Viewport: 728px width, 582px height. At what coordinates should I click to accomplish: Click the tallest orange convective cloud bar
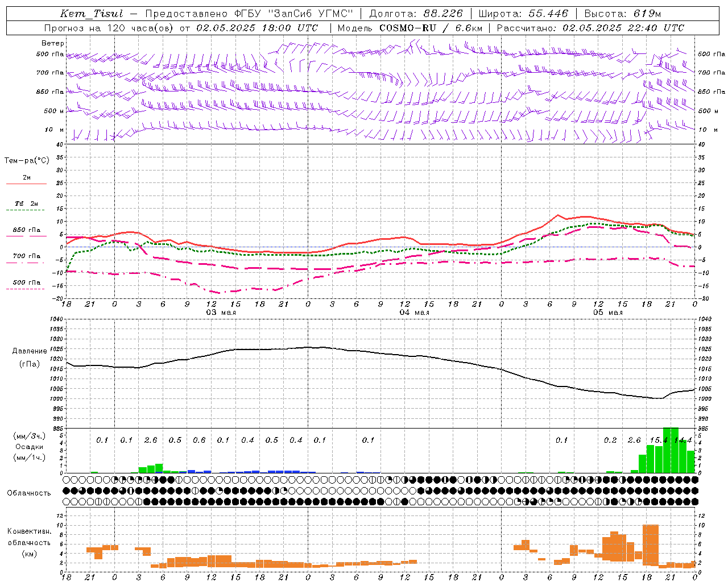650,545
